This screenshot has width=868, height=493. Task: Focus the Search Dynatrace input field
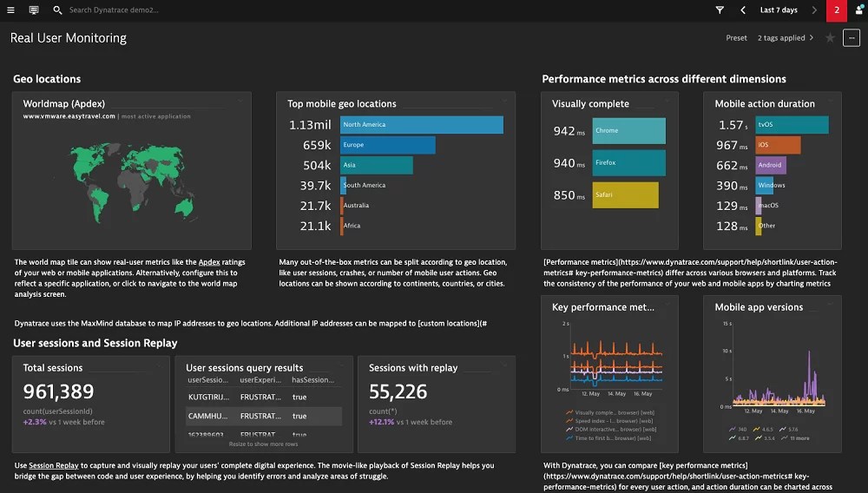pos(114,10)
